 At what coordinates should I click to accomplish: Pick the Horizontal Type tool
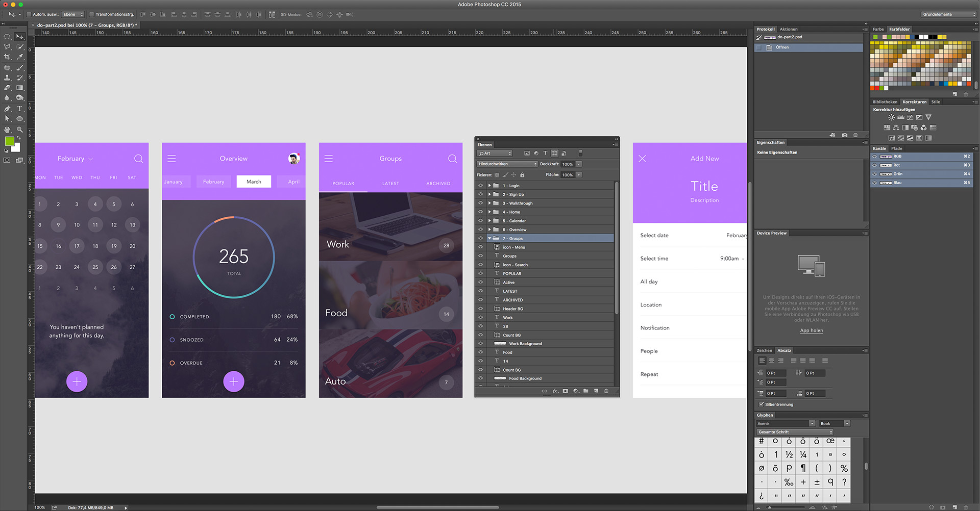[x=20, y=109]
